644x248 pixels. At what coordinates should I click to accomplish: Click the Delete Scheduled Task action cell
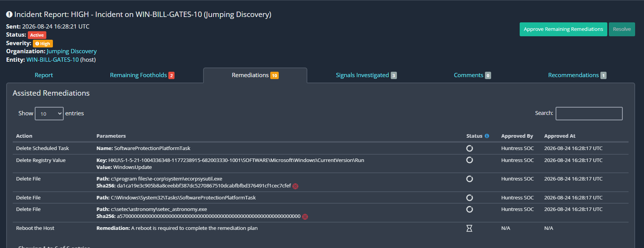42,148
